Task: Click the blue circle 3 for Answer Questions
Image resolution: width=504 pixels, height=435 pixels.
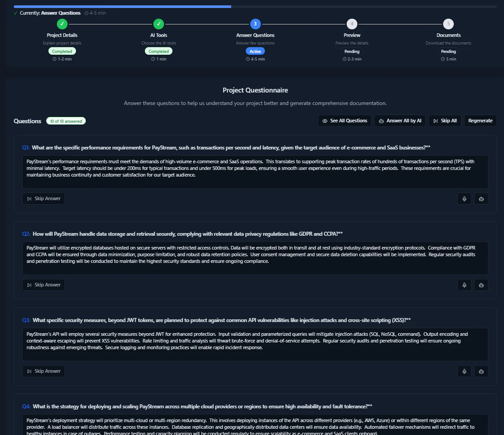Action: tap(255, 24)
